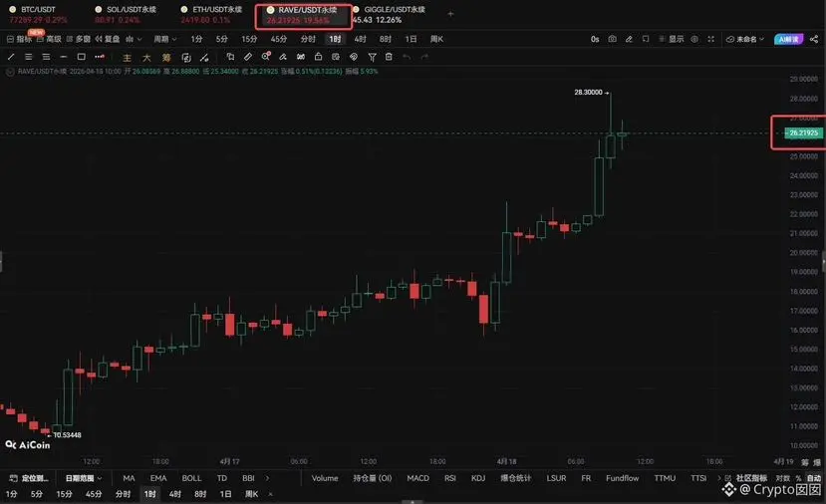Select the multi-line parallel channel tool
The width and height of the screenshot is (826, 504).
[29, 57]
